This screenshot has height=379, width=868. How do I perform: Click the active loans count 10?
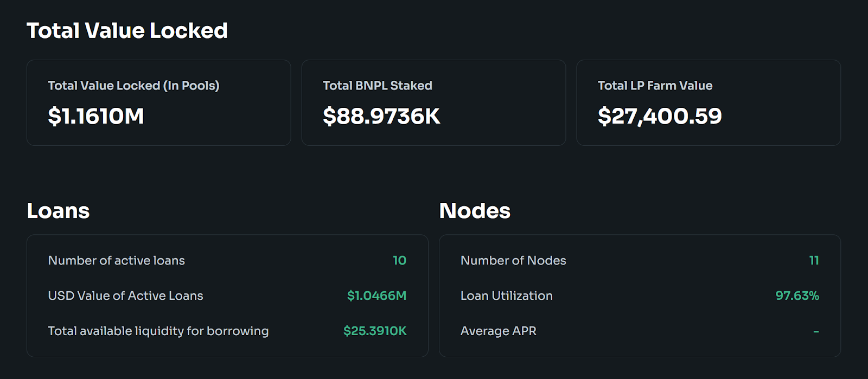pyautogui.click(x=400, y=260)
